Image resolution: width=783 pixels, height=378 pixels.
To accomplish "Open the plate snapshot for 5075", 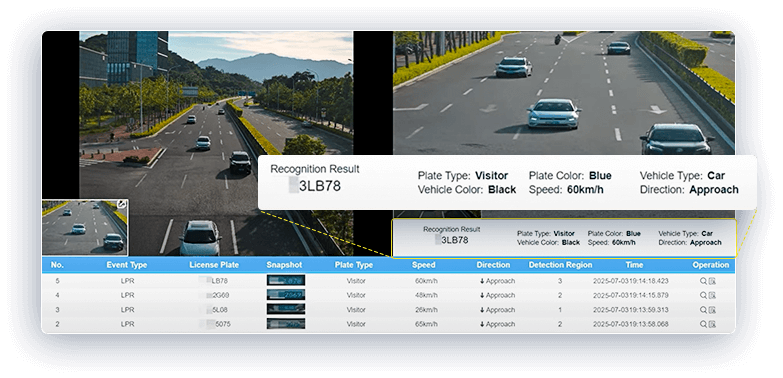I will click(286, 324).
